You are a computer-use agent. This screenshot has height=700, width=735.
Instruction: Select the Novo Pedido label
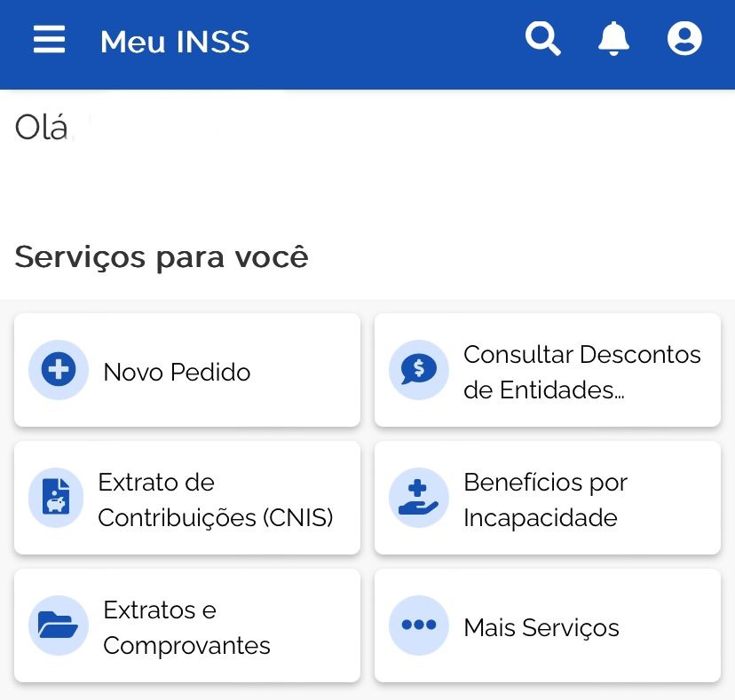pos(177,372)
